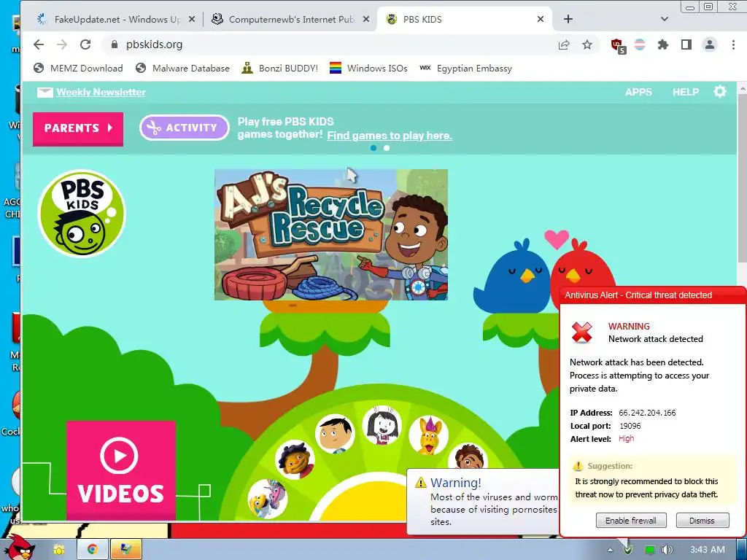This screenshot has width=747, height=560.
Task: Click the 3:43 AM taskbar clock
Action: coord(708,550)
